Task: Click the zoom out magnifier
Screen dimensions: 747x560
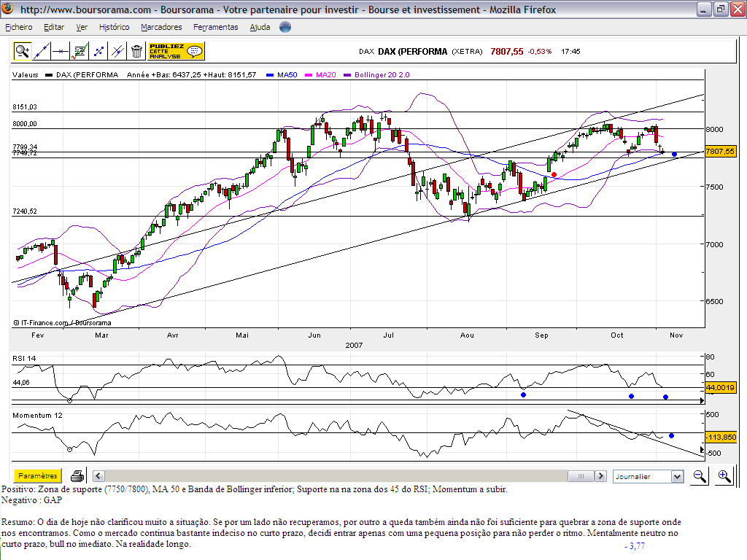Action: [x=700, y=475]
